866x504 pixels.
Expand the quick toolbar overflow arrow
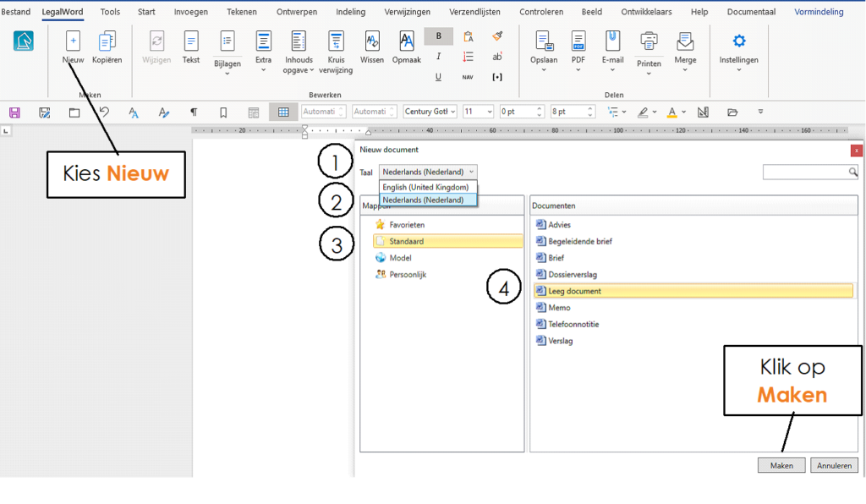pyautogui.click(x=760, y=112)
